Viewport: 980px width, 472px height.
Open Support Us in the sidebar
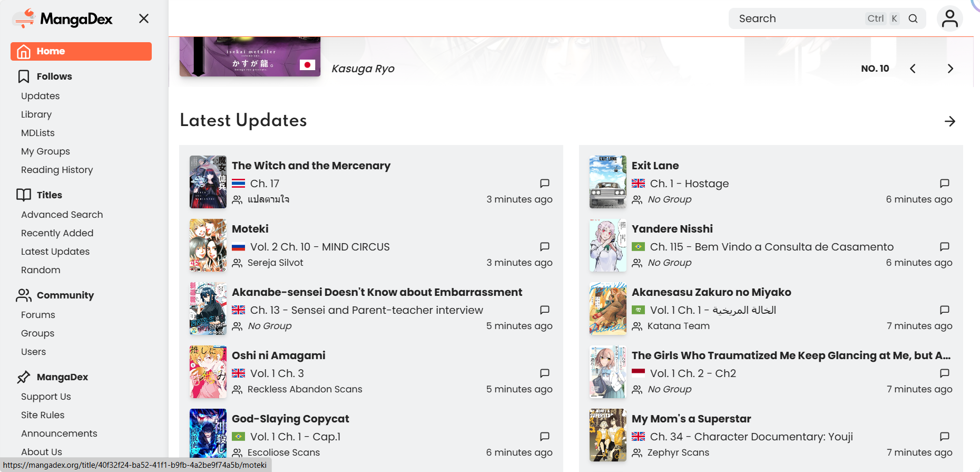46,397
